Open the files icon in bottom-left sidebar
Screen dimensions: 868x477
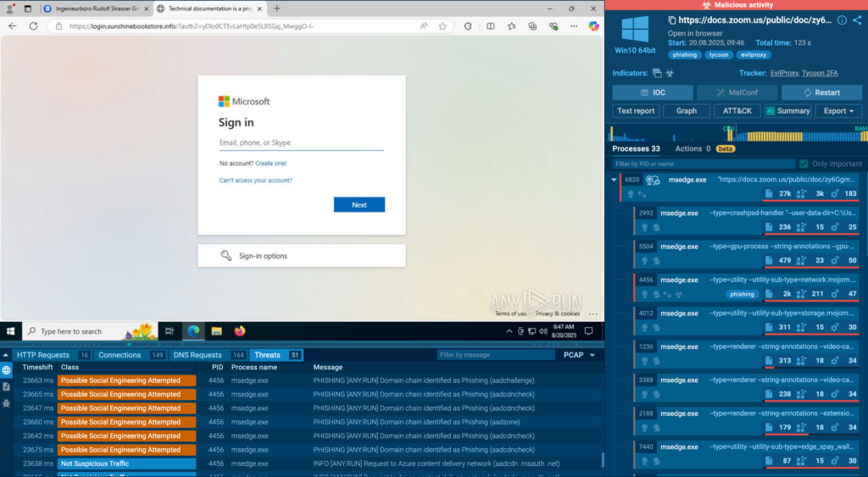pyautogui.click(x=7, y=386)
